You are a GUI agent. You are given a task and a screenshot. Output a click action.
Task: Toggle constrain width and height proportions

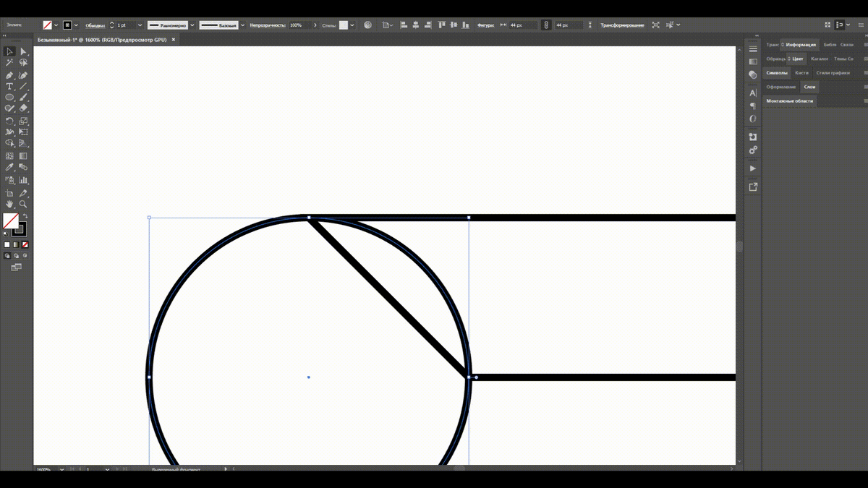point(546,25)
